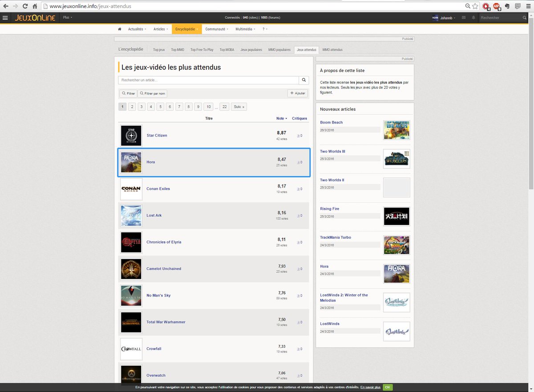Click the Ajouter button
The image size is (534, 392).
pyautogui.click(x=298, y=93)
